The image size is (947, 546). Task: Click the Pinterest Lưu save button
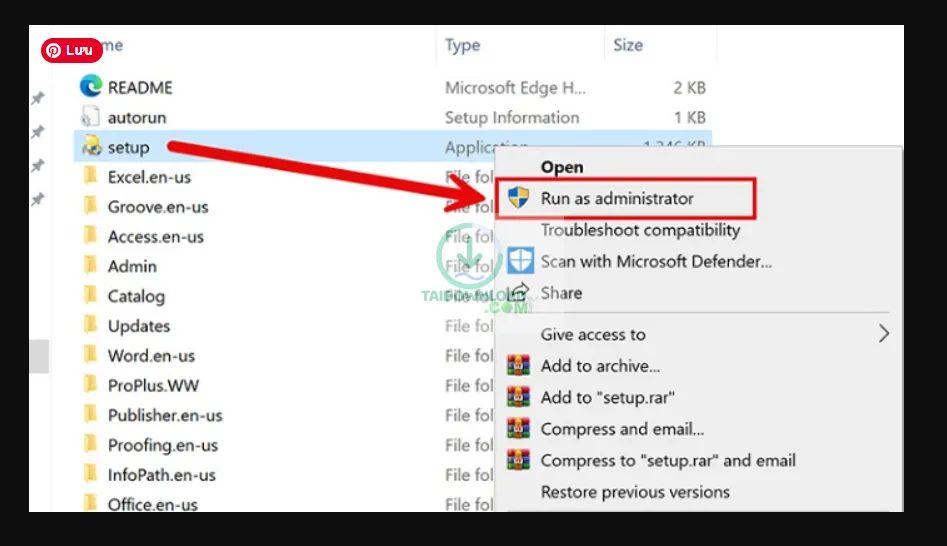(71, 50)
